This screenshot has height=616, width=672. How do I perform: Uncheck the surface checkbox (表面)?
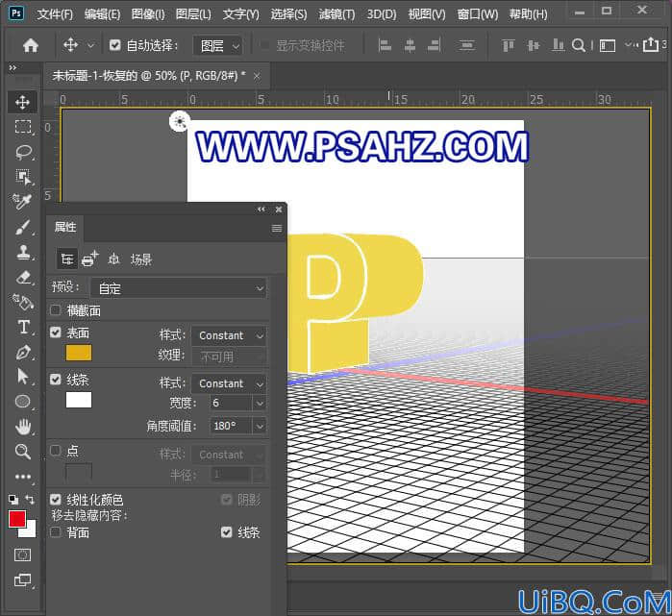tap(56, 333)
